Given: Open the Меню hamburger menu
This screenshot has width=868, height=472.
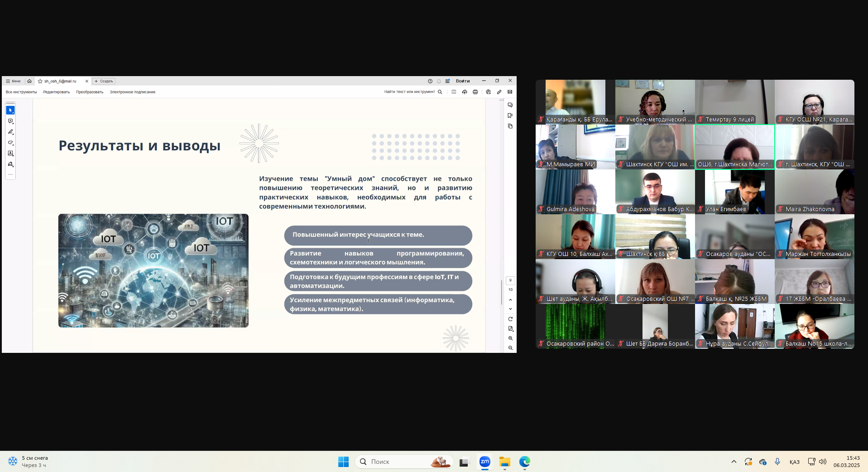Looking at the screenshot, I should (x=13, y=81).
